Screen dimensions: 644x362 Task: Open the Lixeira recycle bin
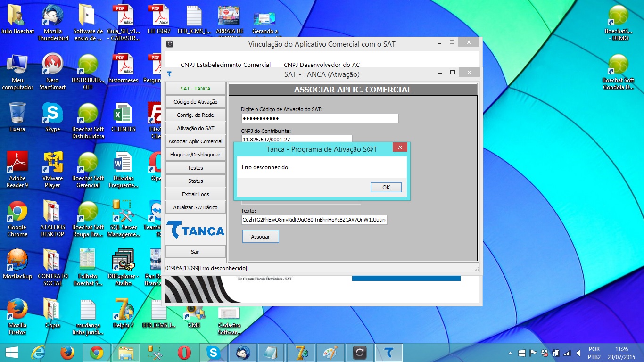[17, 117]
